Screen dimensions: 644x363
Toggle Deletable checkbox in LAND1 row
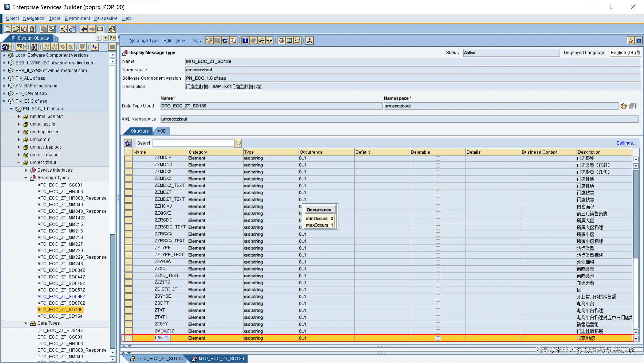[x=438, y=338]
